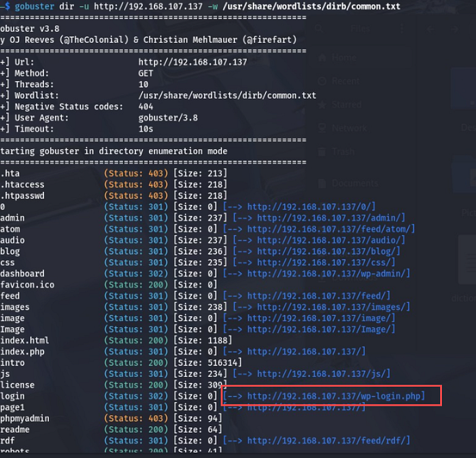This screenshot has width=476, height=458.
Task: Click the capitalized /Image/ redirect URL
Action: [319, 329]
